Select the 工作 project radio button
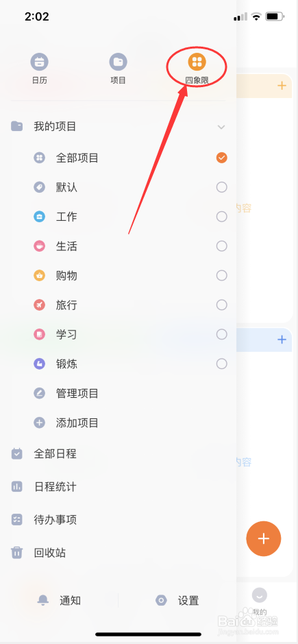 pyautogui.click(x=222, y=217)
